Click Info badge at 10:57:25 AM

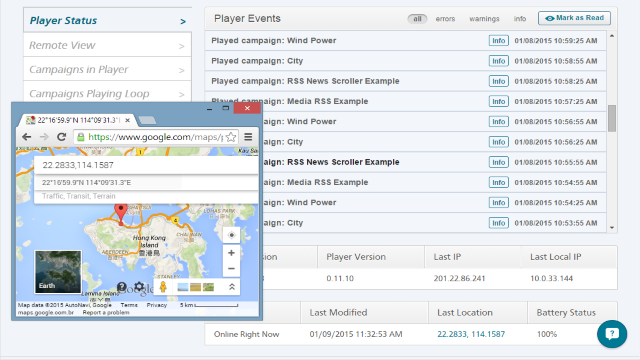pyautogui.click(x=498, y=101)
